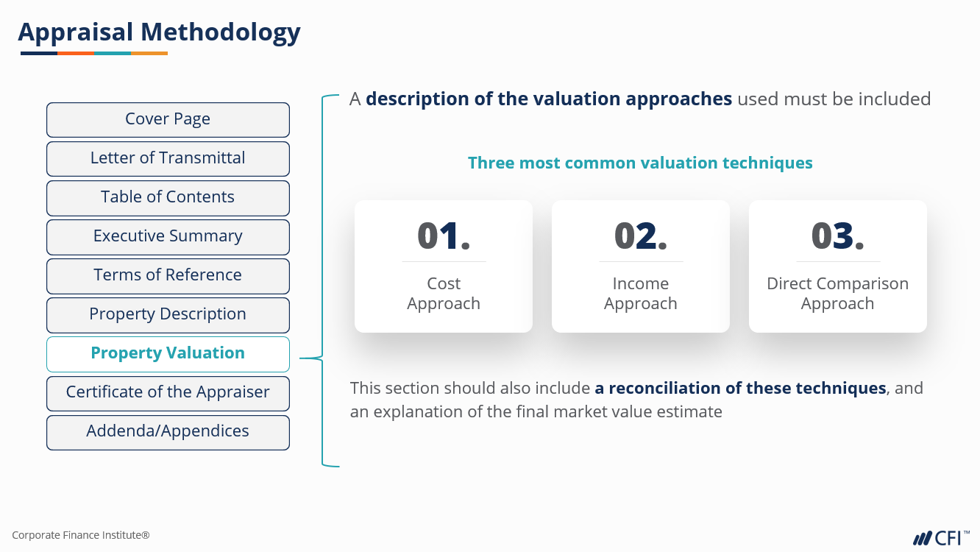
Task: Click the Corporate Finance Institute footer text
Action: (x=81, y=535)
